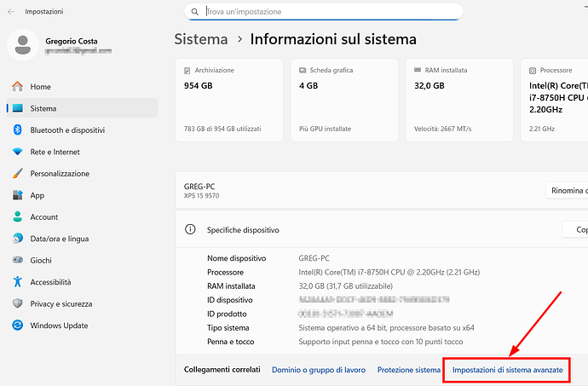Click the 783 GB di 954 GB utilizzati text
588x386 pixels.
(x=222, y=129)
